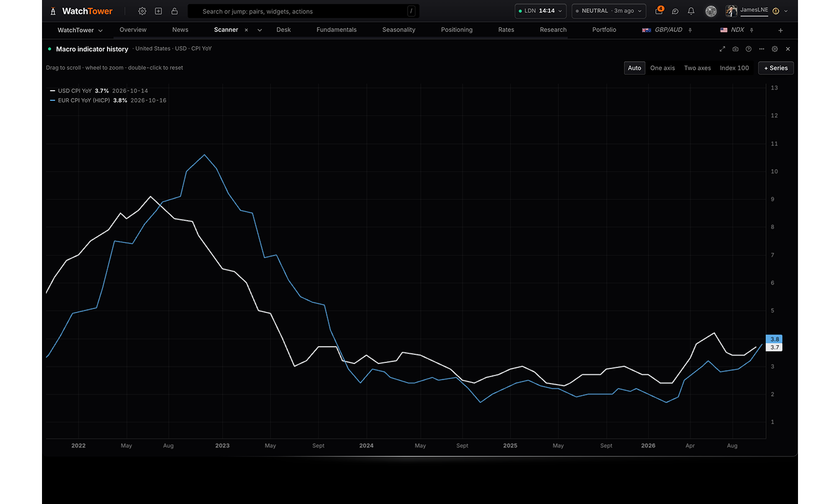Click the add-widget plus icon in the top bar
The image size is (840, 504).
click(158, 11)
